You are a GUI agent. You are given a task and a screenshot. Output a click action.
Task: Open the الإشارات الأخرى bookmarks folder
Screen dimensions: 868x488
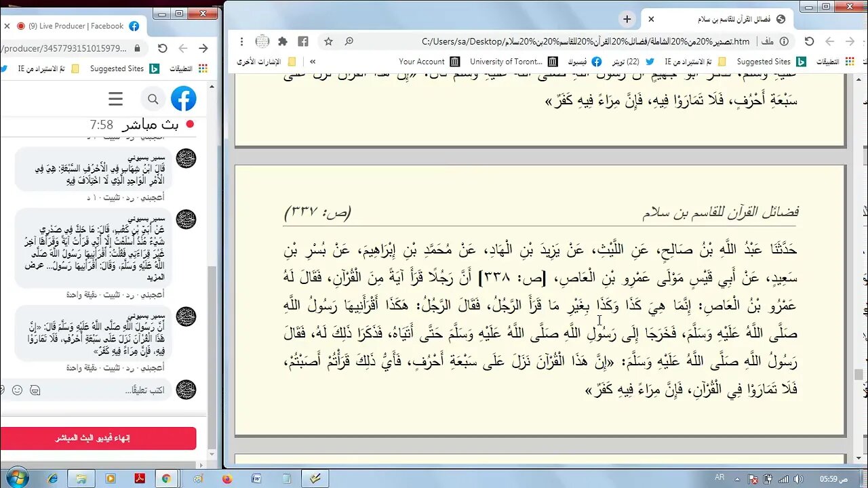[267, 62]
